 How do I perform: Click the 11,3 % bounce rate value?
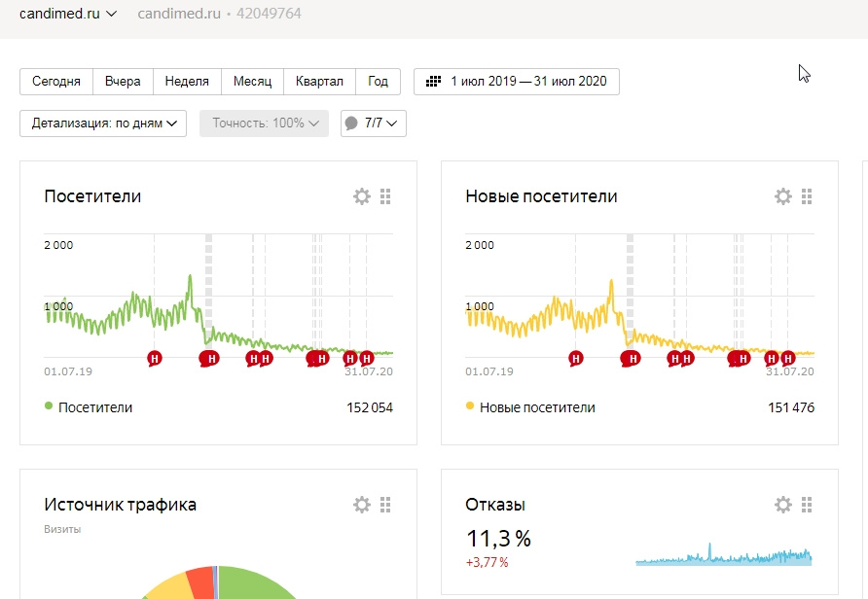coord(498,538)
